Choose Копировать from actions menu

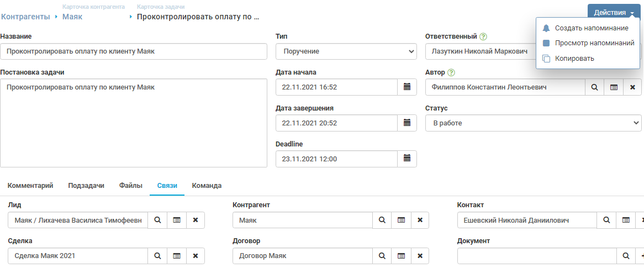(574, 58)
